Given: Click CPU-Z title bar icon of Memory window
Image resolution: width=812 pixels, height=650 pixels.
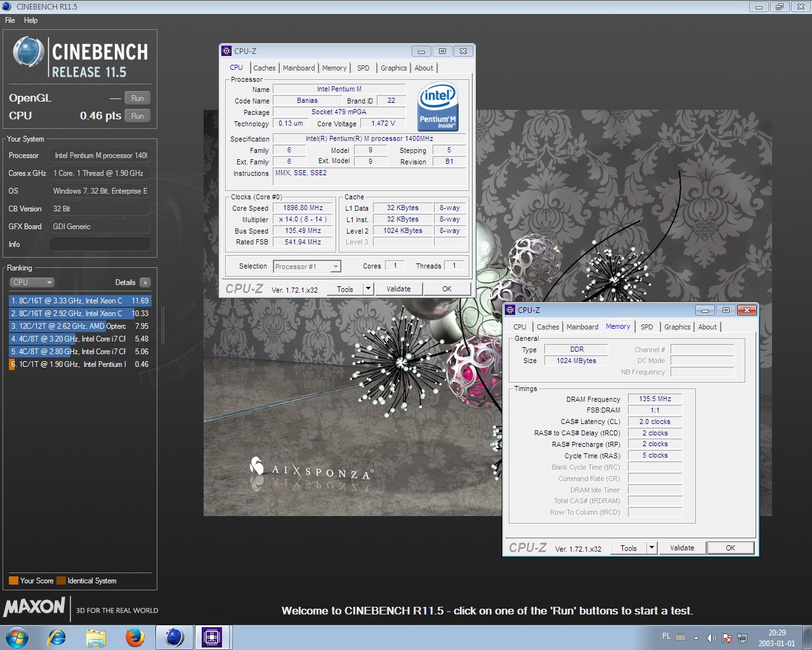Looking at the screenshot, I should pyautogui.click(x=510, y=310).
